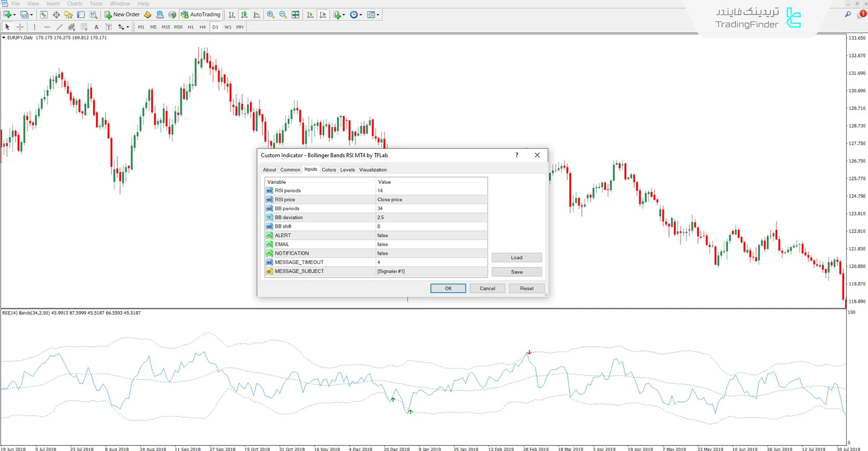Expand the Indicators list dropdown arrow

click(344, 15)
